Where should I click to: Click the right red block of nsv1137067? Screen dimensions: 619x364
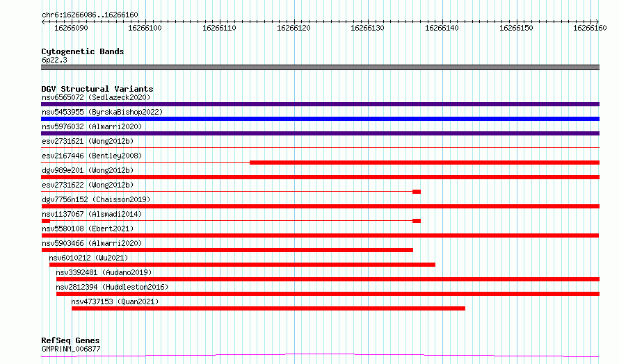pyautogui.click(x=417, y=221)
